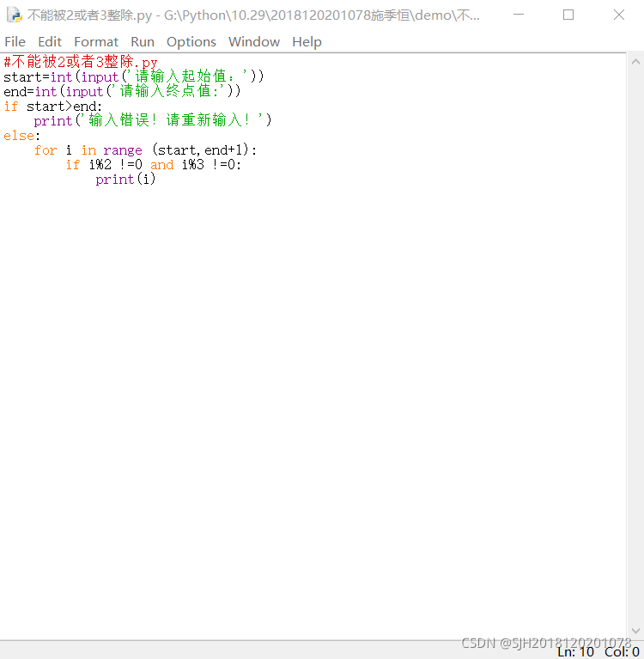This screenshot has width=644, height=659.
Task: Click the print '输入错误！请重新输入！' line
Action: coord(153,120)
